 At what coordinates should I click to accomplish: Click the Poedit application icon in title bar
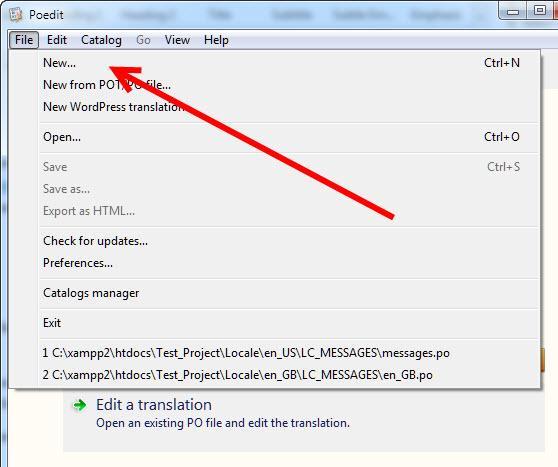click(x=15, y=15)
